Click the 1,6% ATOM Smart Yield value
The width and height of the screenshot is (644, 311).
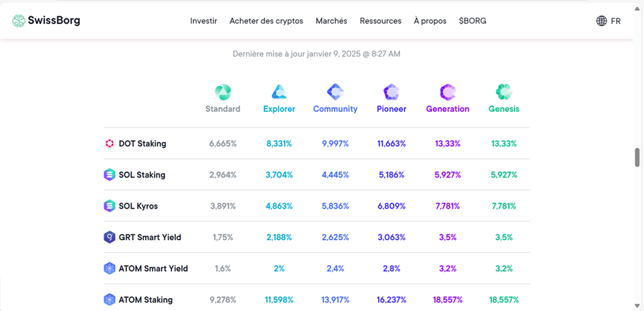223,269
